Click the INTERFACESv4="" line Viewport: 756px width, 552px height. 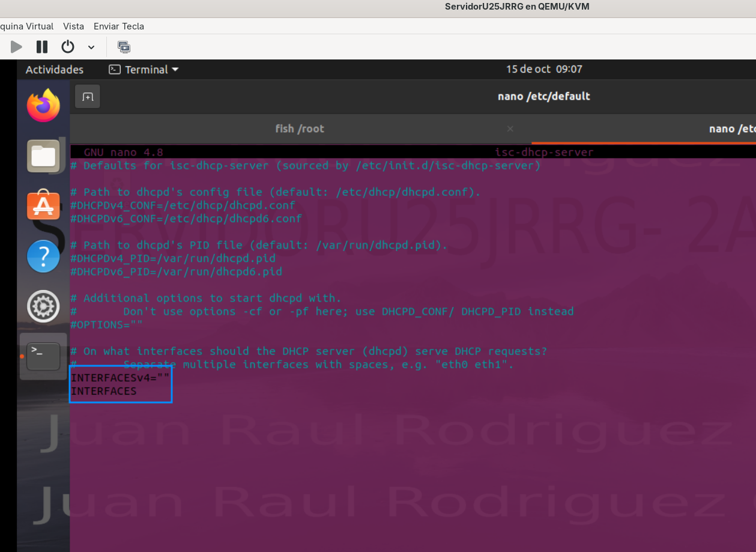120,377
